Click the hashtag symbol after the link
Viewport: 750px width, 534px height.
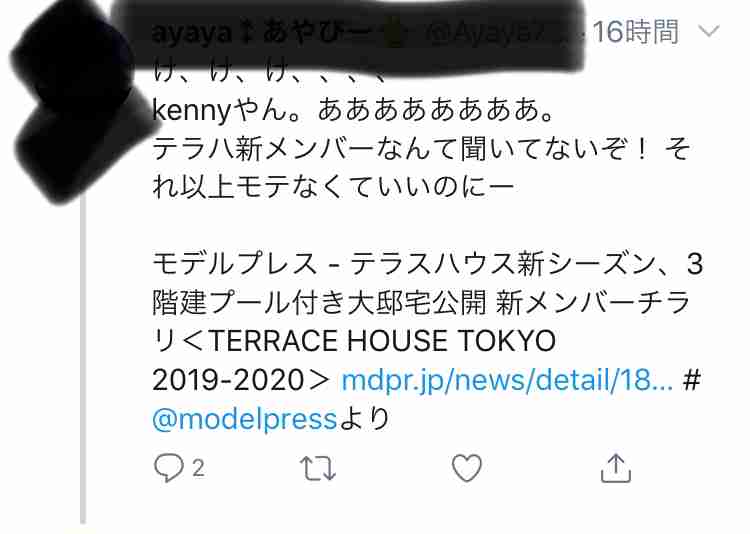click(692, 380)
